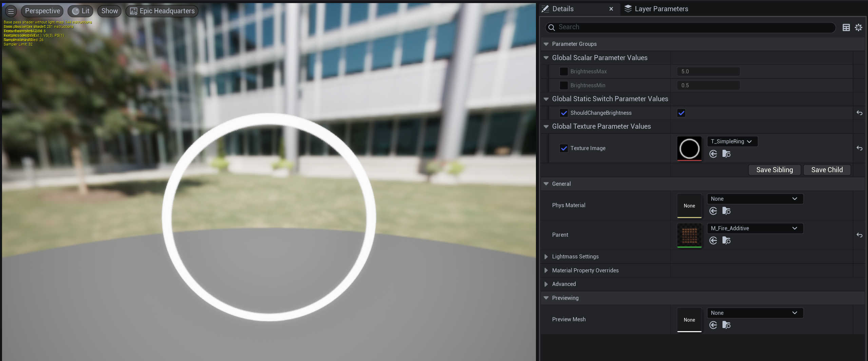Image resolution: width=868 pixels, height=361 pixels.
Task: Collapse the Parameter Groups section
Action: (546, 44)
